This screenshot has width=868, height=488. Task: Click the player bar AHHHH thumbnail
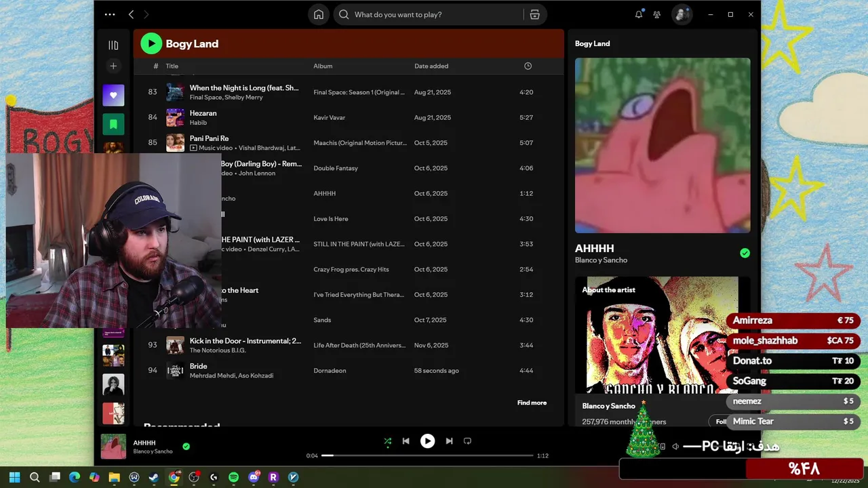pyautogui.click(x=113, y=447)
